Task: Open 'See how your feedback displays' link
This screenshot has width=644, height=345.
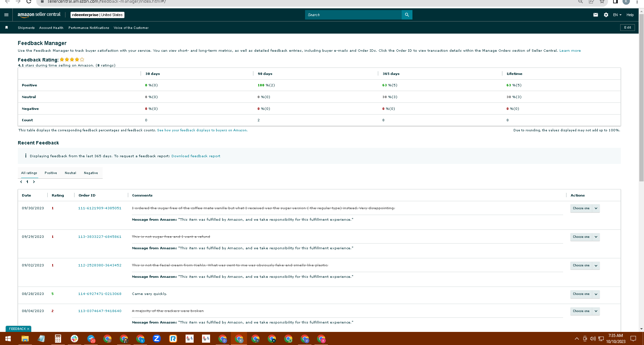Action: (202, 130)
